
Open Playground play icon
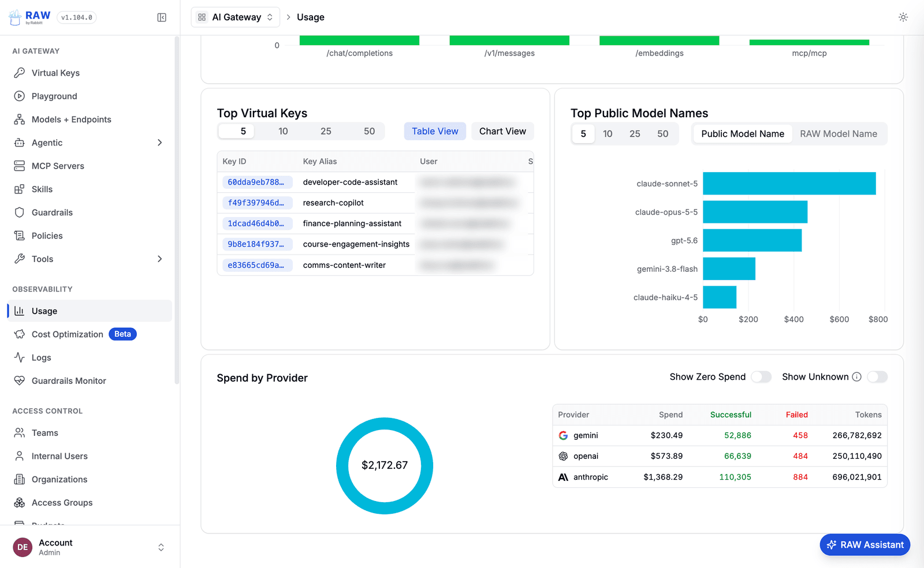coord(20,96)
